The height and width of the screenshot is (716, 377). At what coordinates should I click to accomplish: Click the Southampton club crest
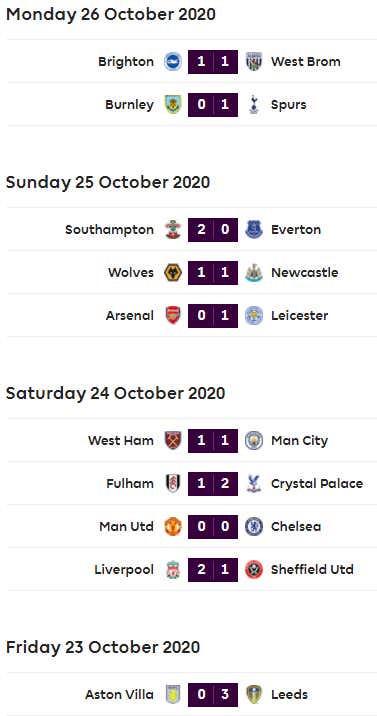click(173, 230)
